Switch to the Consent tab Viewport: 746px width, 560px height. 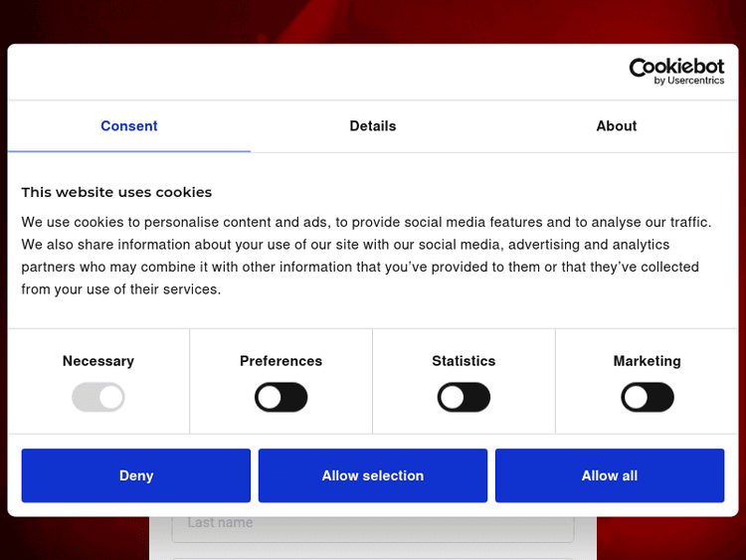pos(129,126)
